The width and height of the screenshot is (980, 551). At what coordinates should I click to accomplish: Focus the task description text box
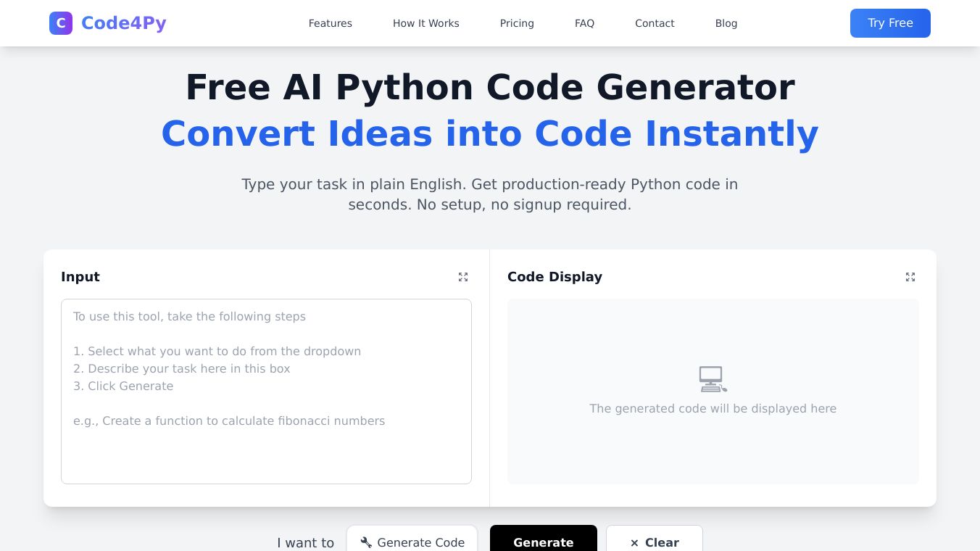click(x=266, y=391)
